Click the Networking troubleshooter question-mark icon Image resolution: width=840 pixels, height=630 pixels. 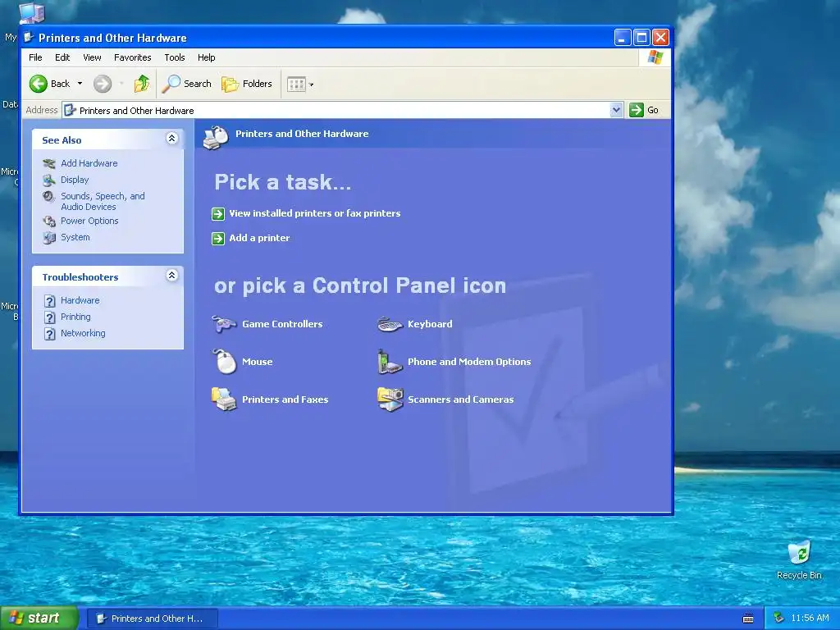(x=49, y=334)
